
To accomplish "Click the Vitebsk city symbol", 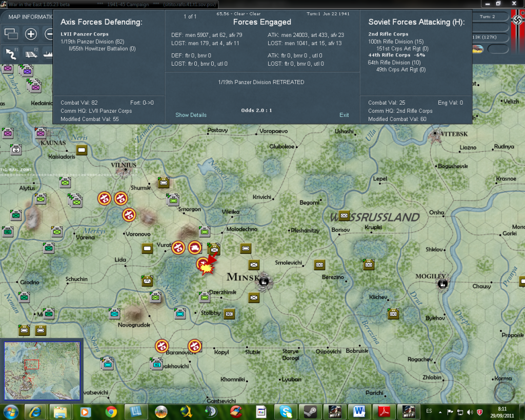I will pyautogui.click(x=435, y=134).
